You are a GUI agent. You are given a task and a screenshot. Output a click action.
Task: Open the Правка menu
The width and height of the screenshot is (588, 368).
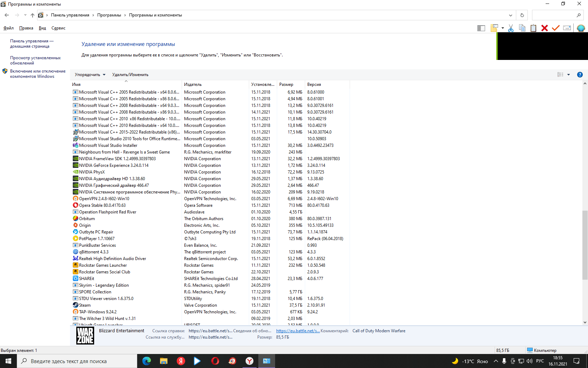tap(26, 28)
